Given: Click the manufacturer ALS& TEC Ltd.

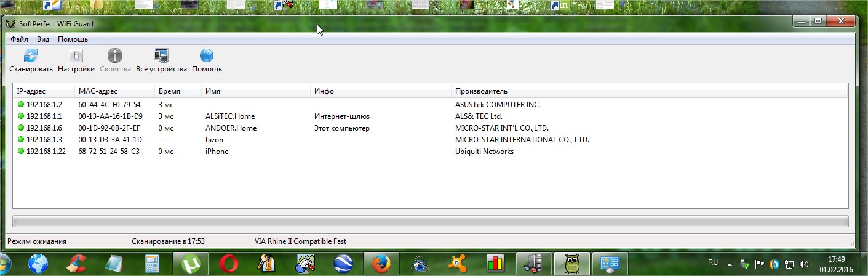Looking at the screenshot, I should click(479, 116).
